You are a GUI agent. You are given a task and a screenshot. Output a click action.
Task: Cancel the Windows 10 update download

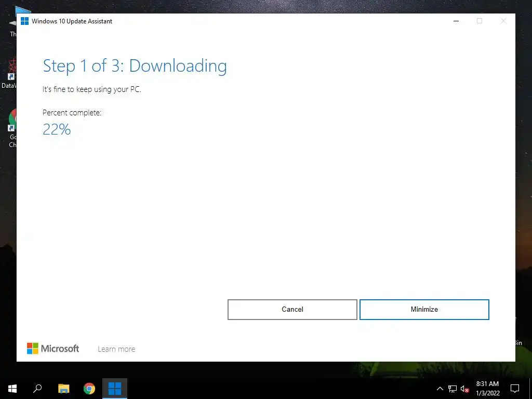292,310
